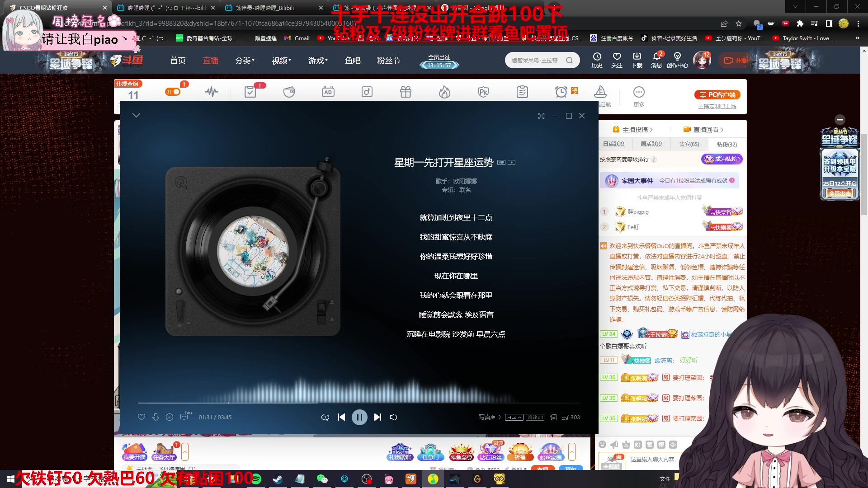Click the volume speaker icon

coord(394,417)
